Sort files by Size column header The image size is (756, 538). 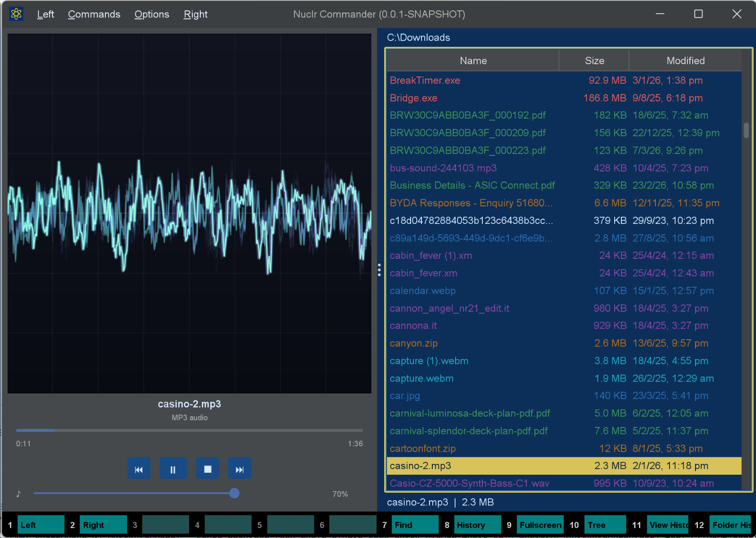(594, 60)
